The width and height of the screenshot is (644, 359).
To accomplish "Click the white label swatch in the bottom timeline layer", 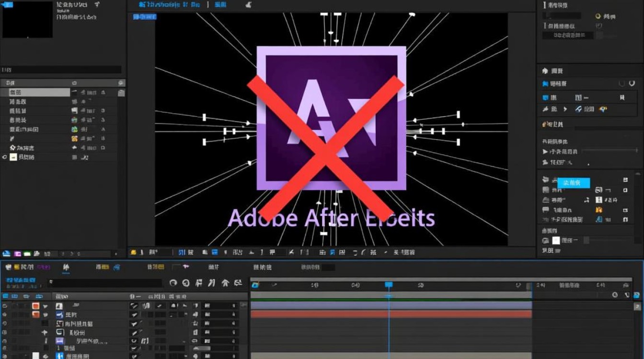I will click(x=35, y=356).
